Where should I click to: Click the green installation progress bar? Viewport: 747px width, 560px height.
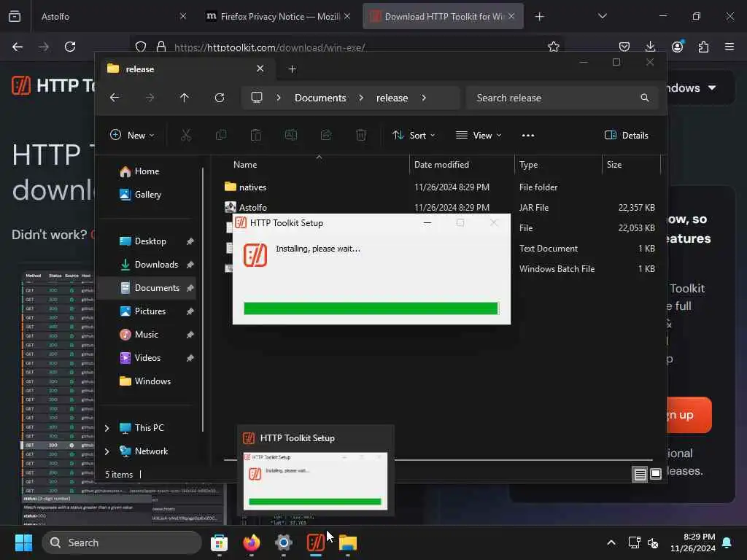pyautogui.click(x=371, y=308)
